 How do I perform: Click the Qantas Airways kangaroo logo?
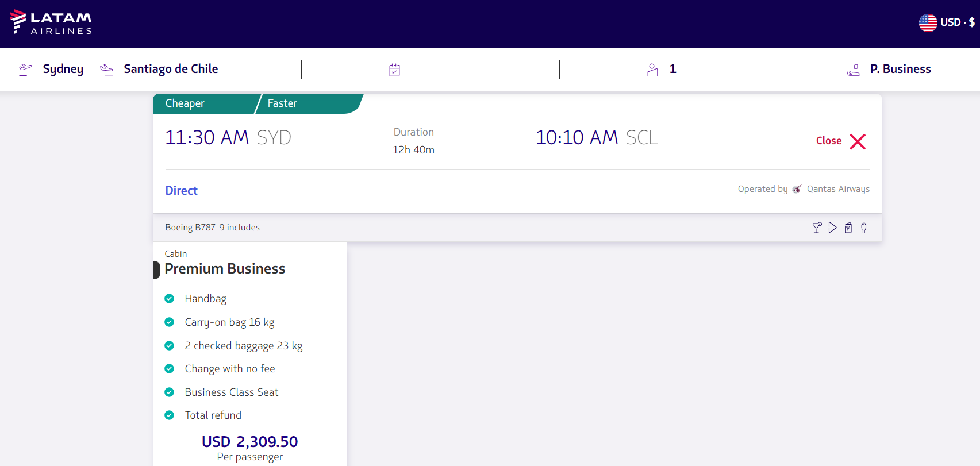point(797,189)
